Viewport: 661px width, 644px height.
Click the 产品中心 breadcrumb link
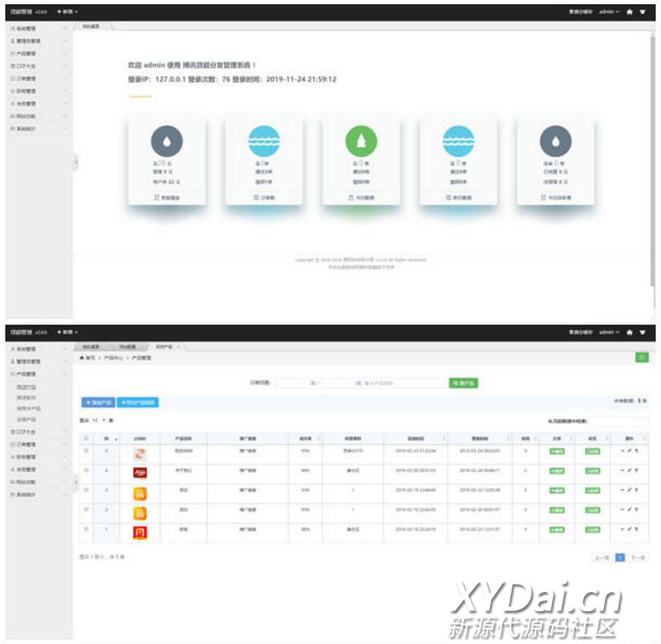[113, 358]
